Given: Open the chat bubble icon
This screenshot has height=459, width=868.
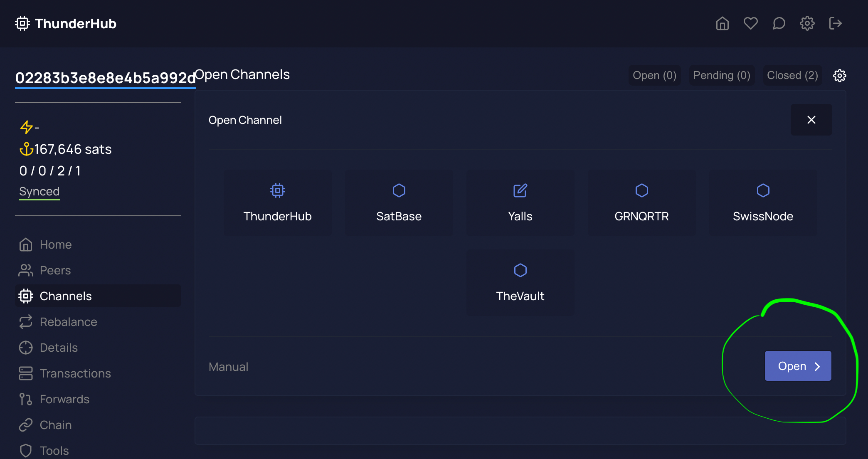Looking at the screenshot, I should point(779,24).
